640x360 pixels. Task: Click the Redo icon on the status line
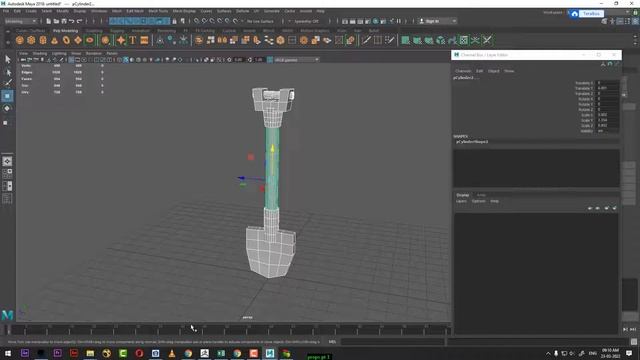click(80, 21)
